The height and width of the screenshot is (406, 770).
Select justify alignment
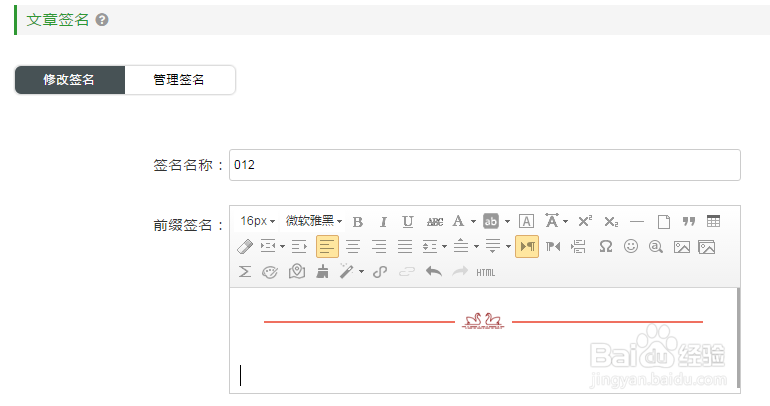(405, 246)
